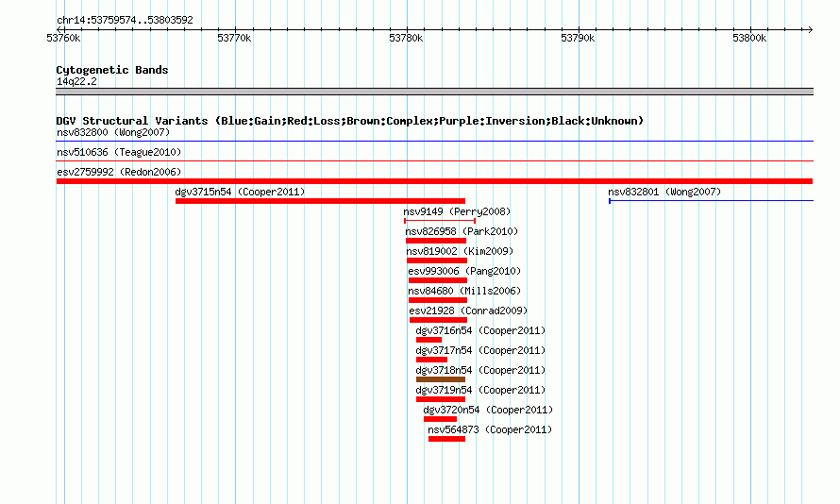Click the red bar under nsv819002

[x=437, y=260]
